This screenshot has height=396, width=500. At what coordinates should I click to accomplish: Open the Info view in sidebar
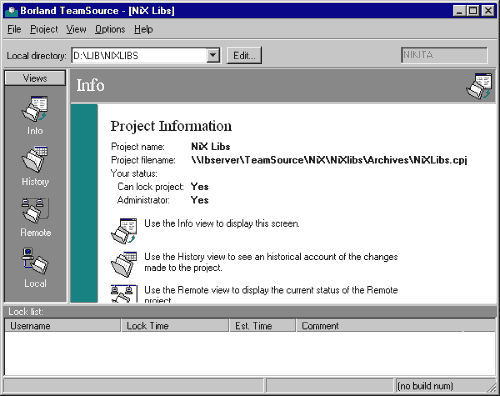35,115
